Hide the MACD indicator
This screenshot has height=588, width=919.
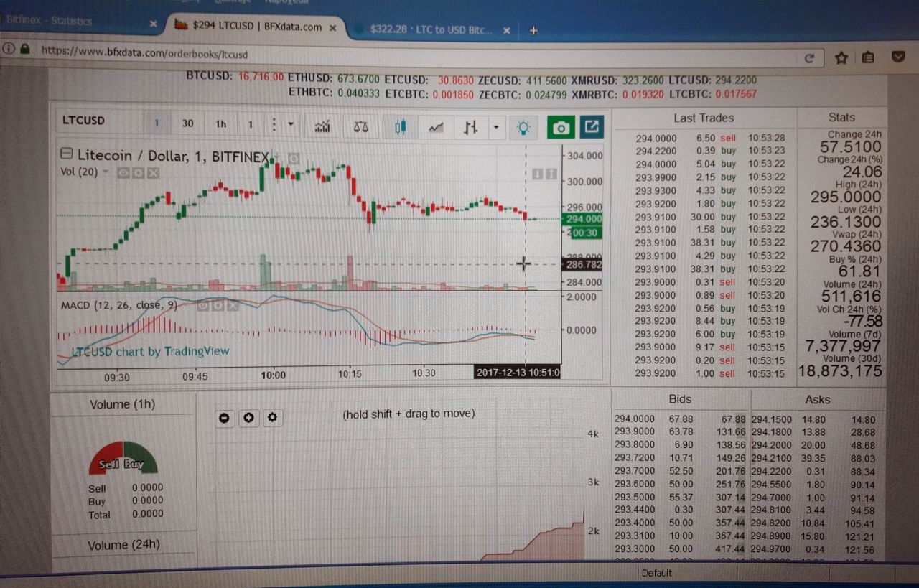tap(203, 306)
